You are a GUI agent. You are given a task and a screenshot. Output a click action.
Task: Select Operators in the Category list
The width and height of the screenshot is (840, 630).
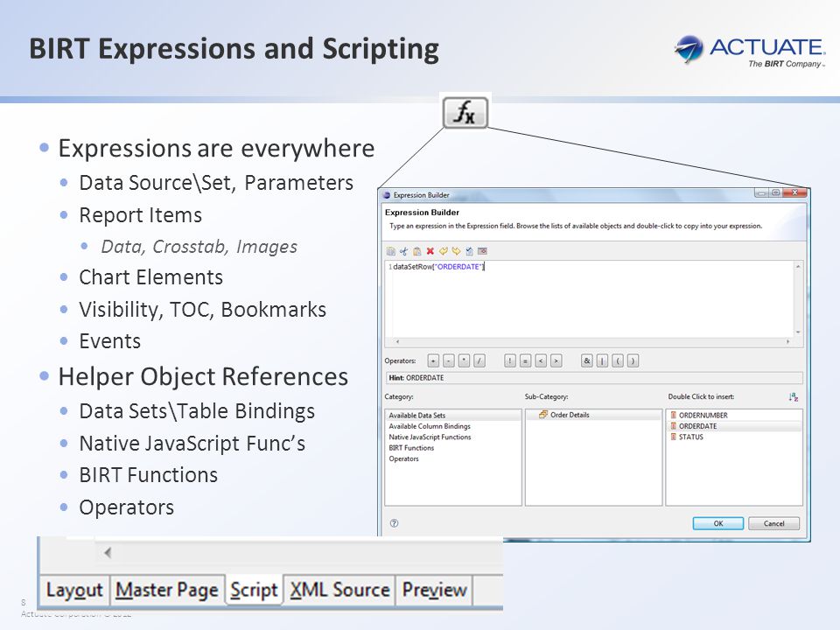(452, 458)
